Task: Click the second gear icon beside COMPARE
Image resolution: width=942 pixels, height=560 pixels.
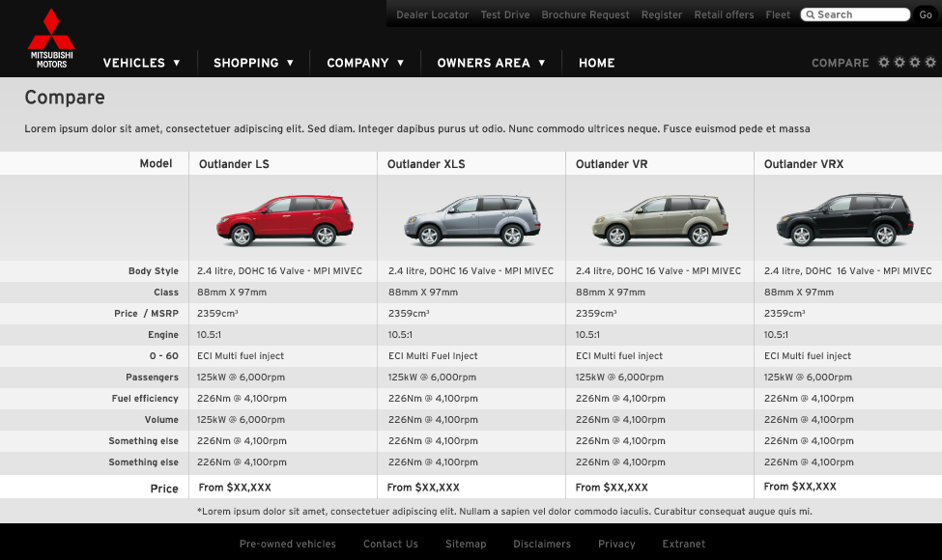Action: [x=899, y=63]
